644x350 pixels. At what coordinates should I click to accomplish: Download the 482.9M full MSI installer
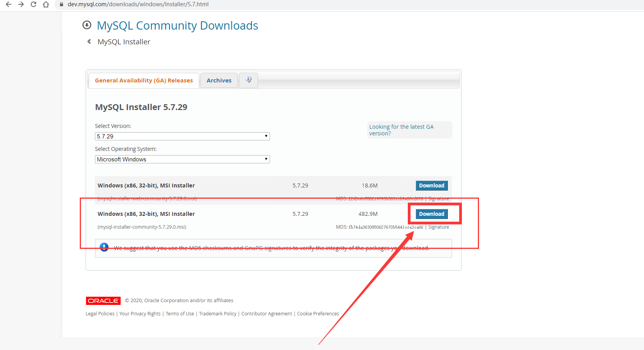(432, 214)
